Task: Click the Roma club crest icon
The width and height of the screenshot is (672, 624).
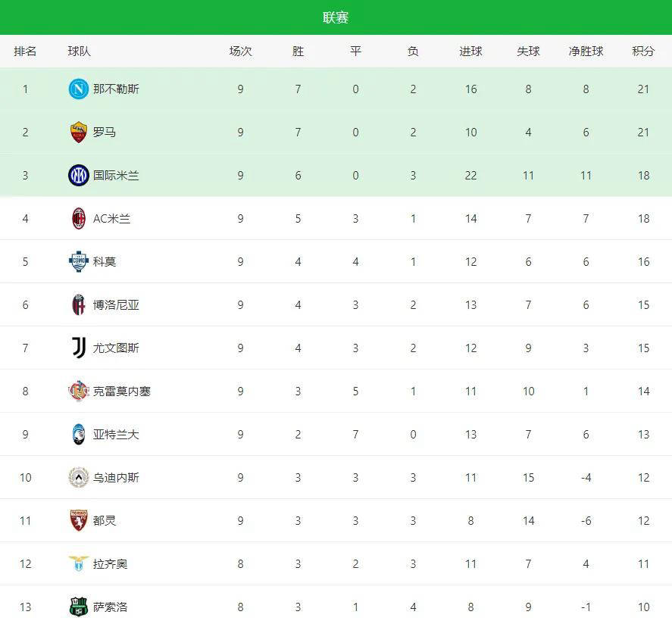Action: 79,133
